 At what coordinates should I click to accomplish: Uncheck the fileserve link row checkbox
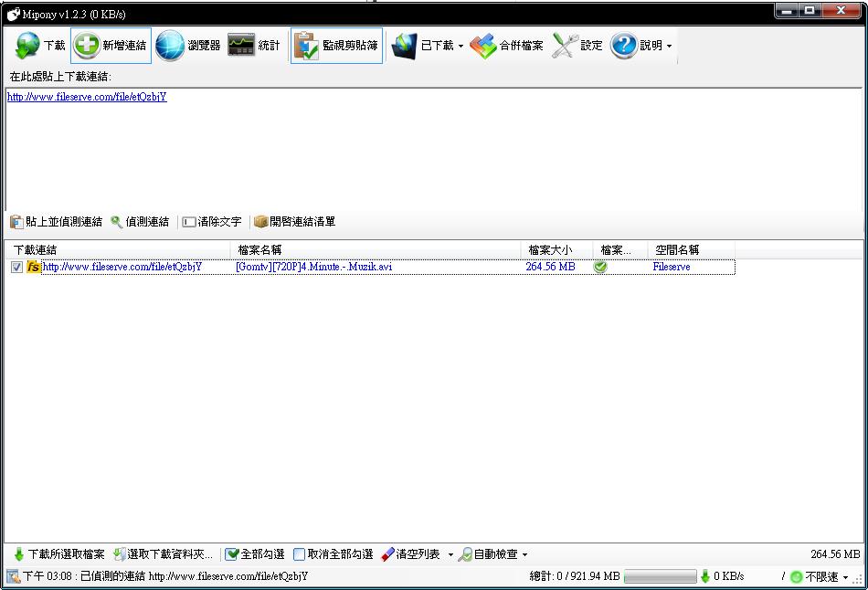pyautogui.click(x=16, y=268)
